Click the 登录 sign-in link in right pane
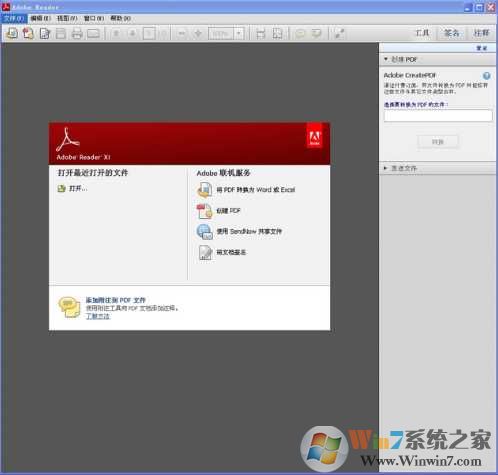The height and width of the screenshot is (475, 498). pyautogui.click(x=482, y=48)
